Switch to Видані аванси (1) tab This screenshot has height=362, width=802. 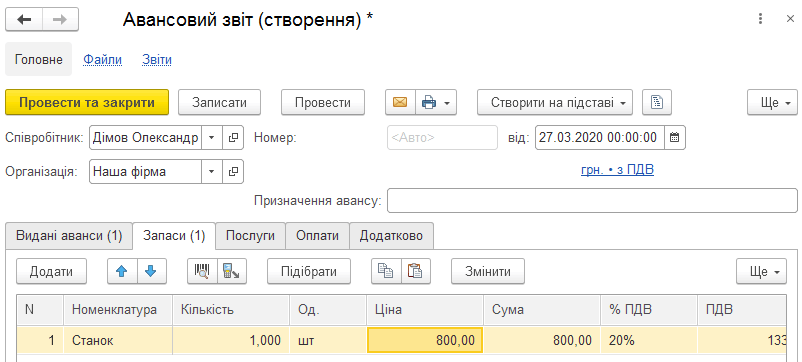pos(69,236)
